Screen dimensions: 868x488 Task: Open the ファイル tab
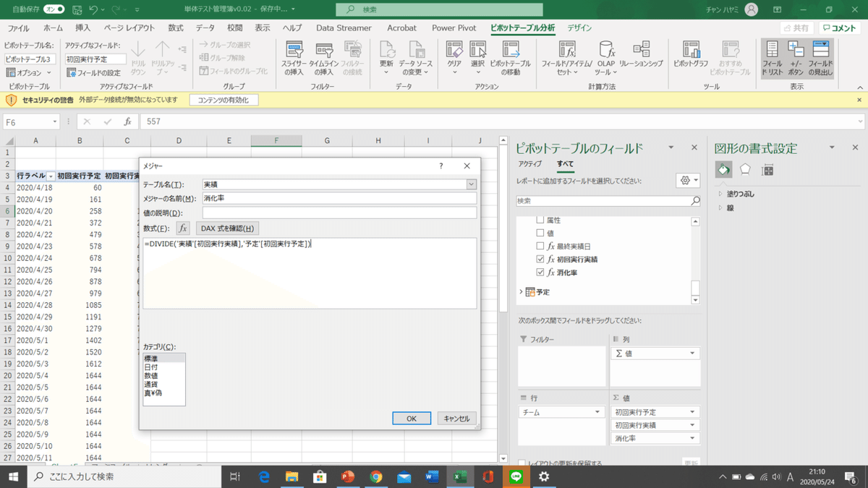tap(18, 28)
